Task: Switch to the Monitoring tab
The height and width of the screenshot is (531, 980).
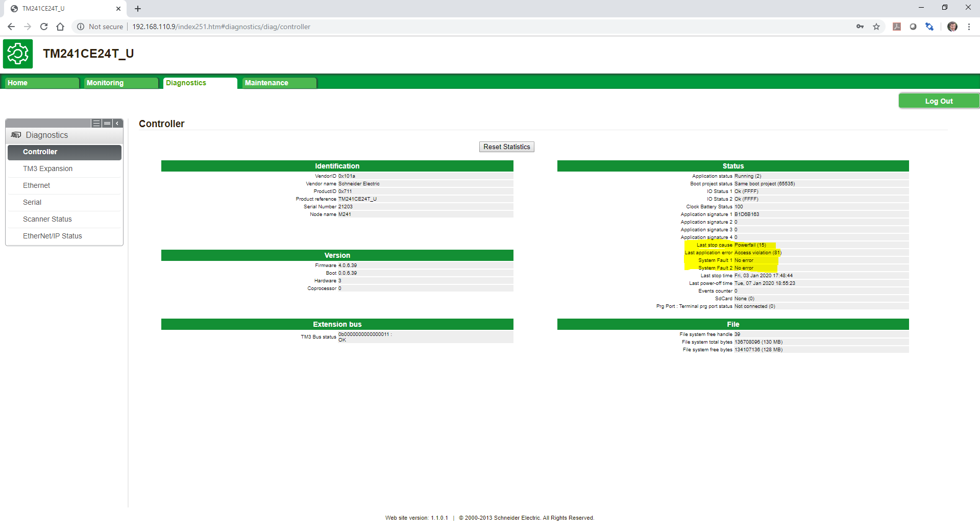Action: point(121,83)
